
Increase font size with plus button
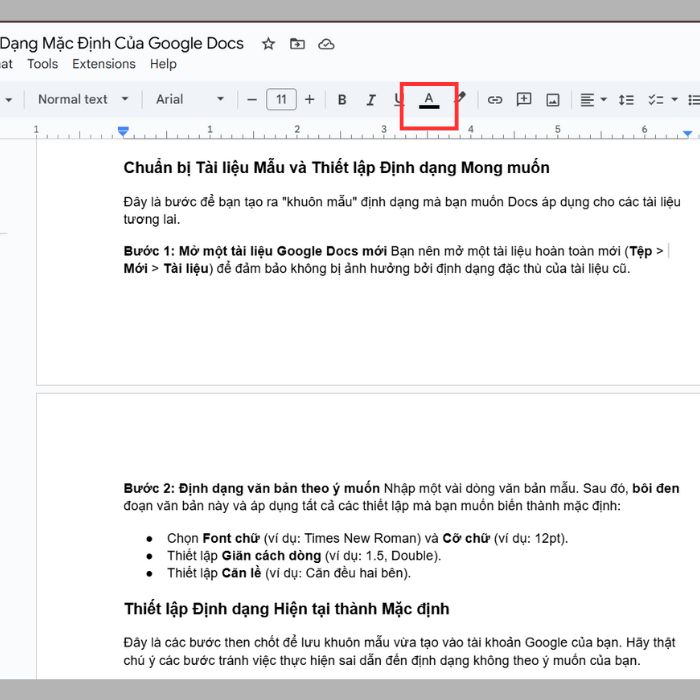(310, 100)
